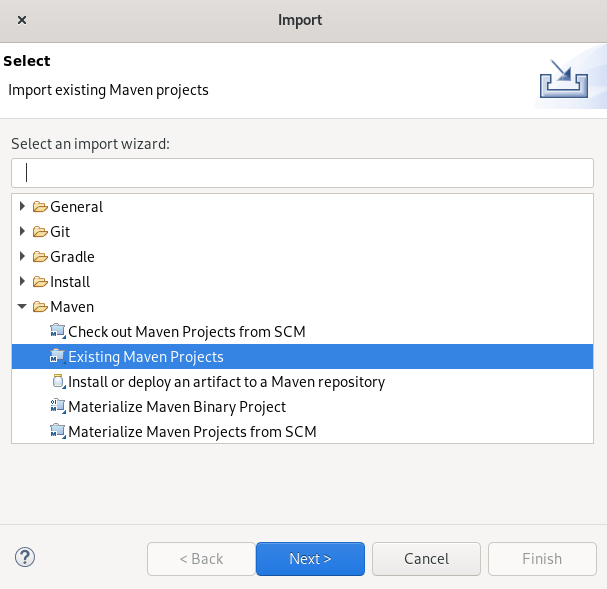
Task: Click the artifact jar icon for Install or deploy
Action: point(58,382)
